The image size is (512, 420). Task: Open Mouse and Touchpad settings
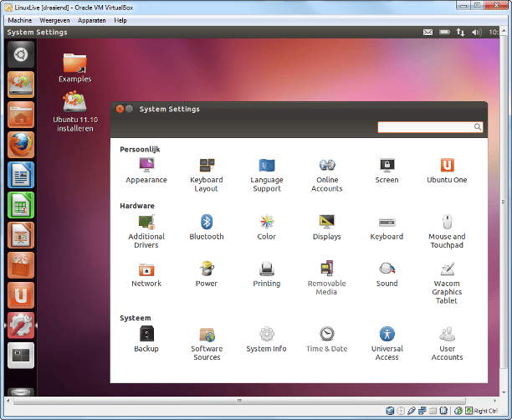pos(447,231)
